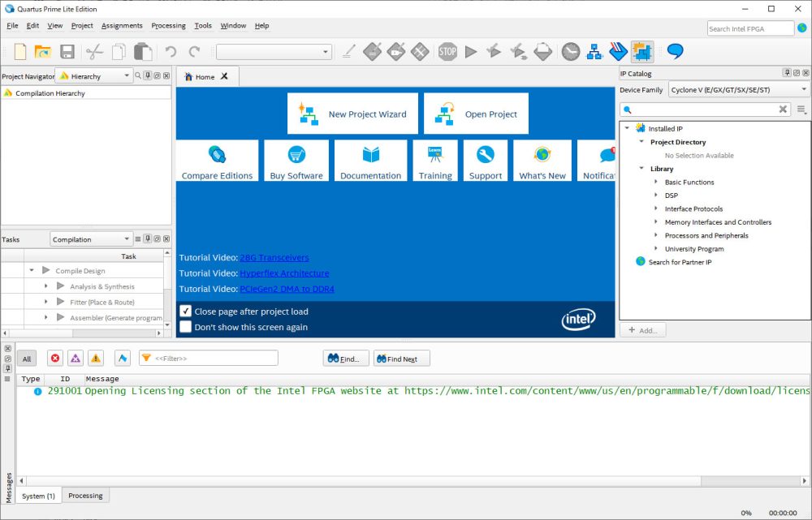Open the Hyperflex Architecture tutorial link
Image resolution: width=812 pixels, height=520 pixels.
[284, 273]
